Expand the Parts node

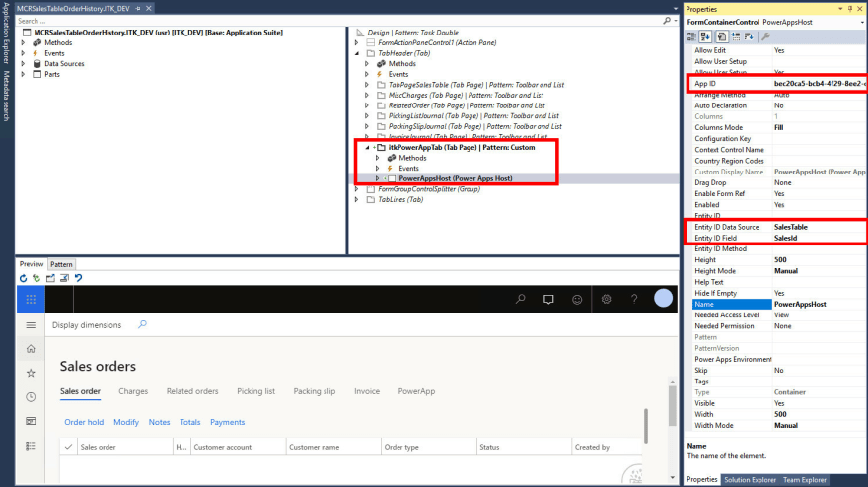click(x=24, y=74)
